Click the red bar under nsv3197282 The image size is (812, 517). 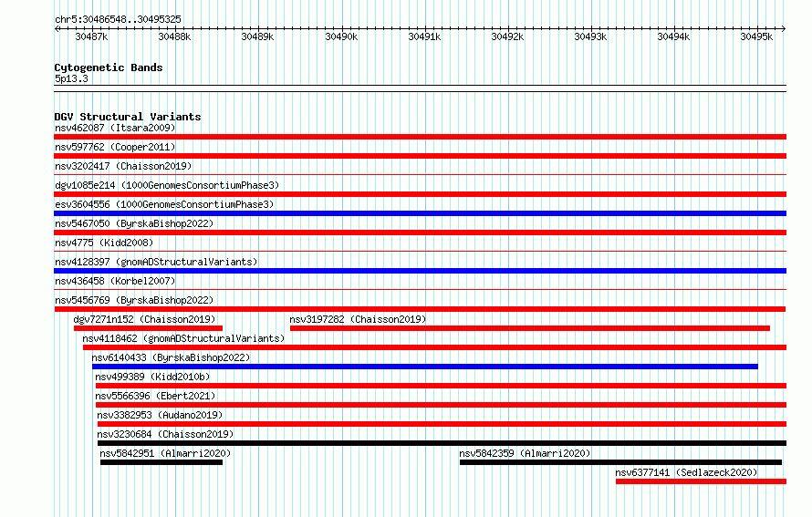pos(530,328)
